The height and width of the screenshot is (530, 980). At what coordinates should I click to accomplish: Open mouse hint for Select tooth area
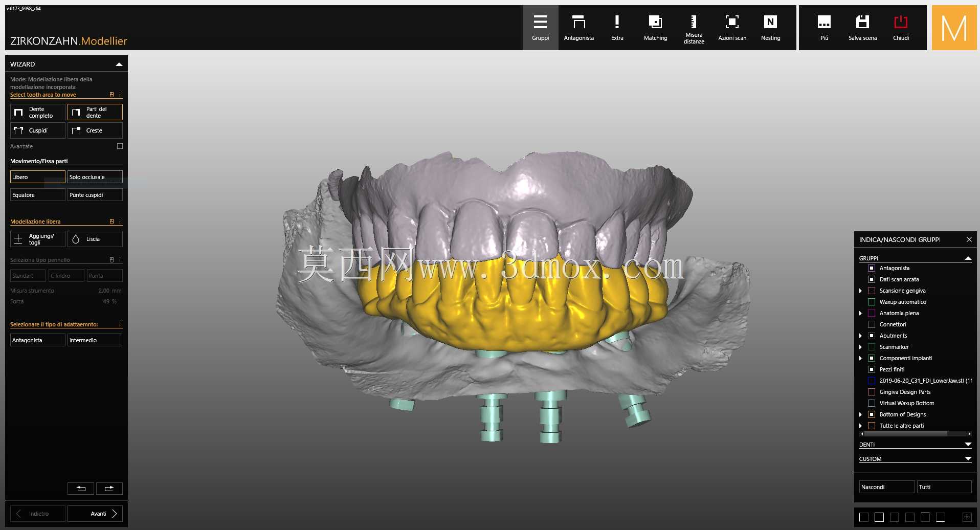tap(112, 95)
